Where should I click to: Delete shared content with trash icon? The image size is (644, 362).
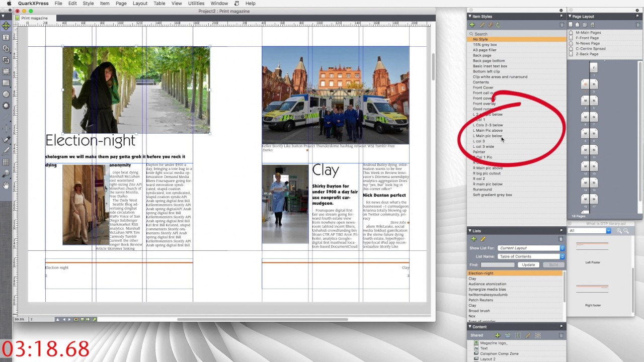(561, 335)
